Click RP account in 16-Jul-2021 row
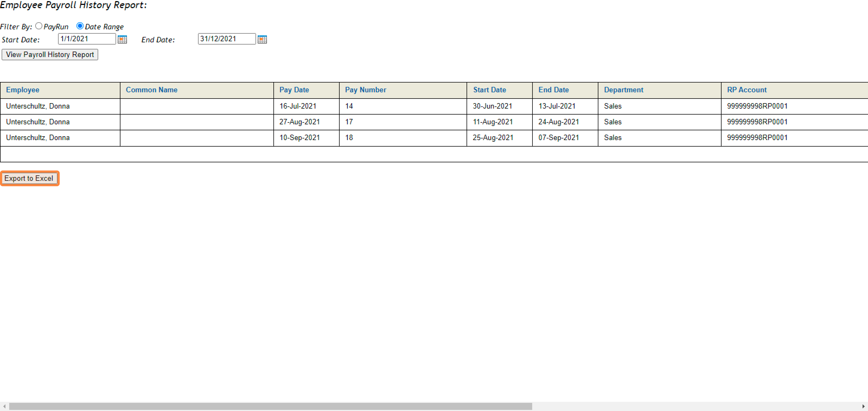This screenshot has width=868, height=411. point(757,106)
